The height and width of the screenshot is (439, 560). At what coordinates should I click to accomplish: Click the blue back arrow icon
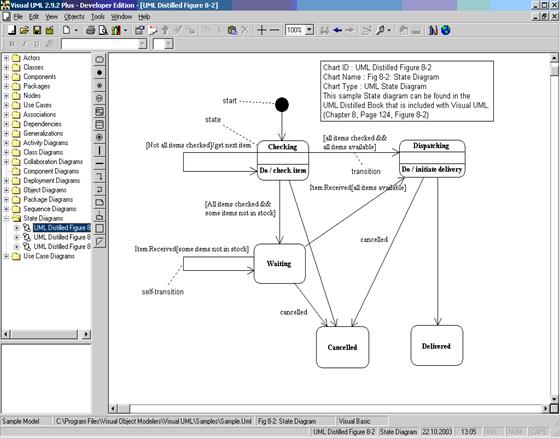pyautogui.click(x=338, y=30)
